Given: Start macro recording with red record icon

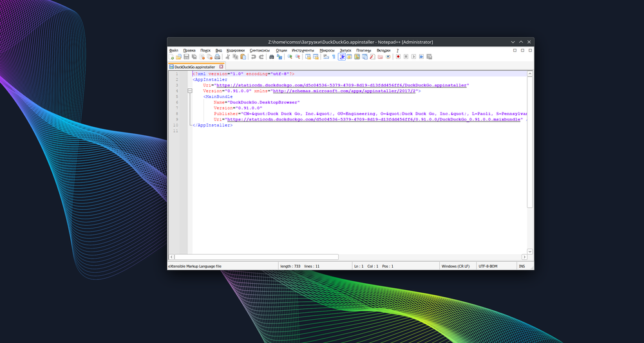Looking at the screenshot, I should pos(398,57).
